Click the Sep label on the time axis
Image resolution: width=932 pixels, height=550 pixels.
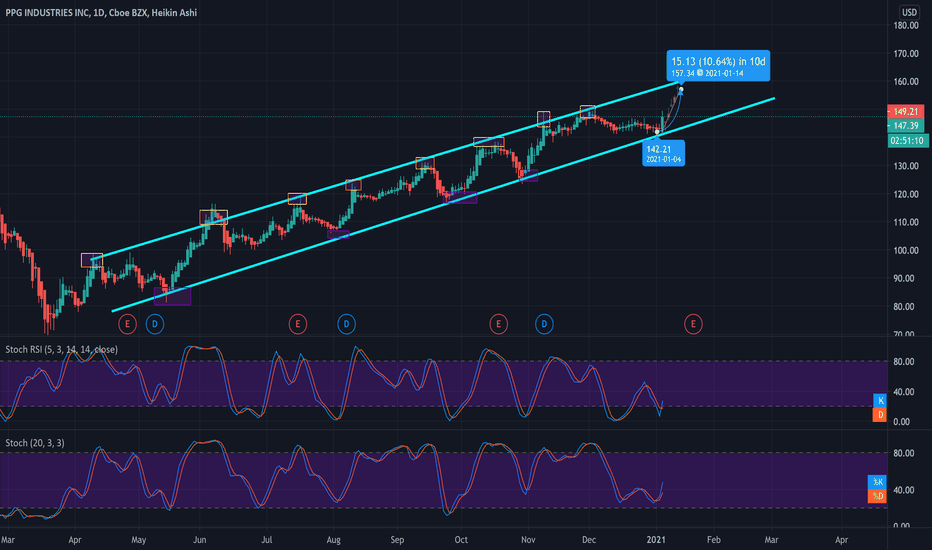coord(397,540)
